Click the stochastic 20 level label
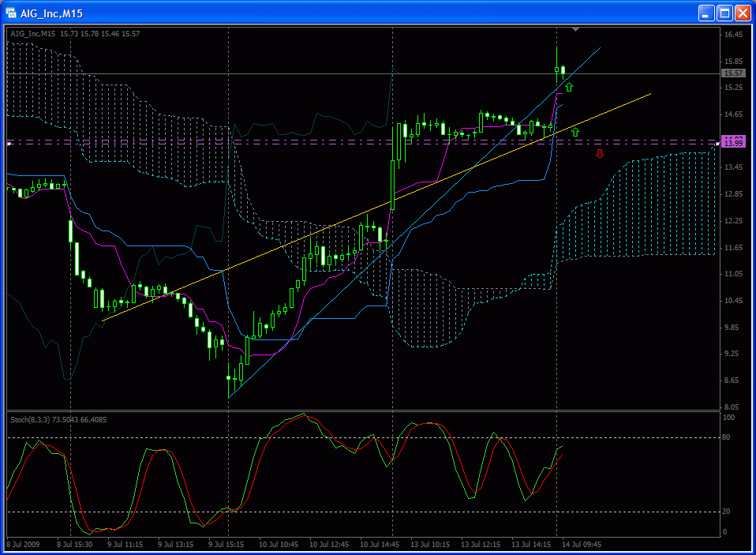This screenshot has height=555, width=756. point(727,512)
